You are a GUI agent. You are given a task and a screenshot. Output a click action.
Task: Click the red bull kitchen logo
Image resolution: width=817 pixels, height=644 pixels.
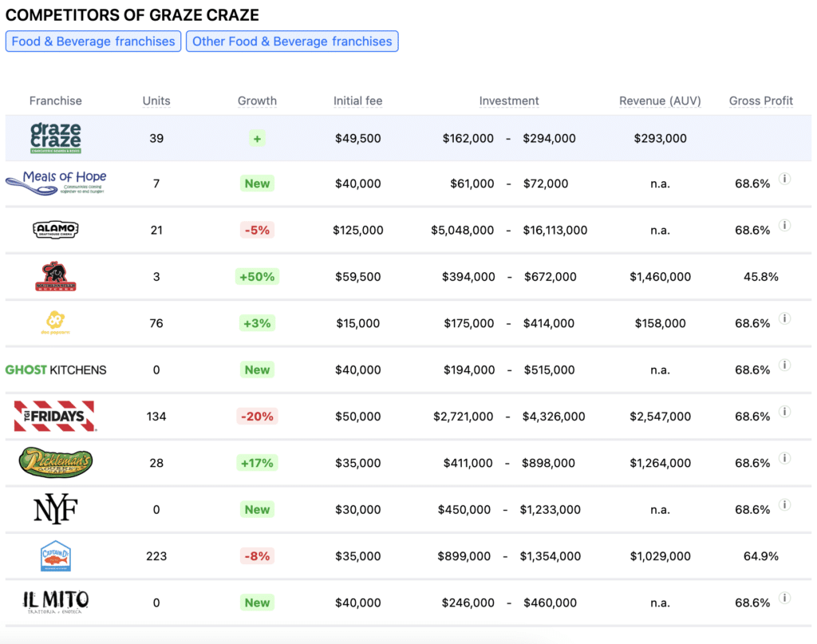point(56,276)
